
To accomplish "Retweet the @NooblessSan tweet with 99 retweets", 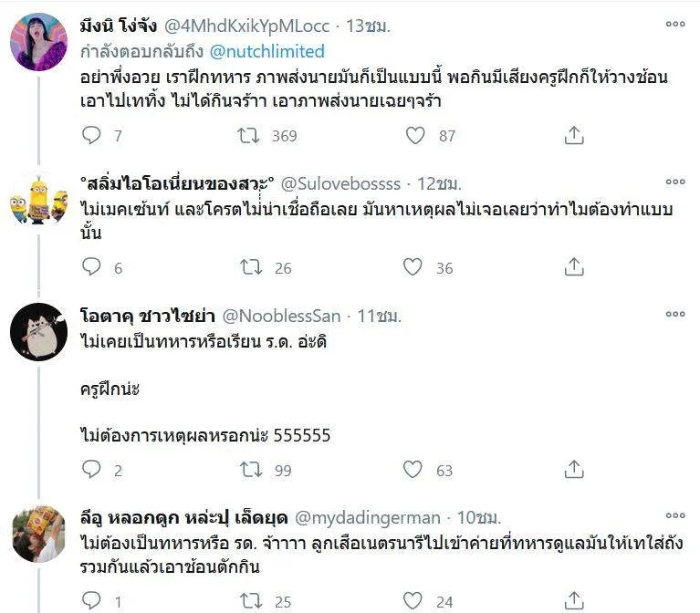I will (248, 470).
